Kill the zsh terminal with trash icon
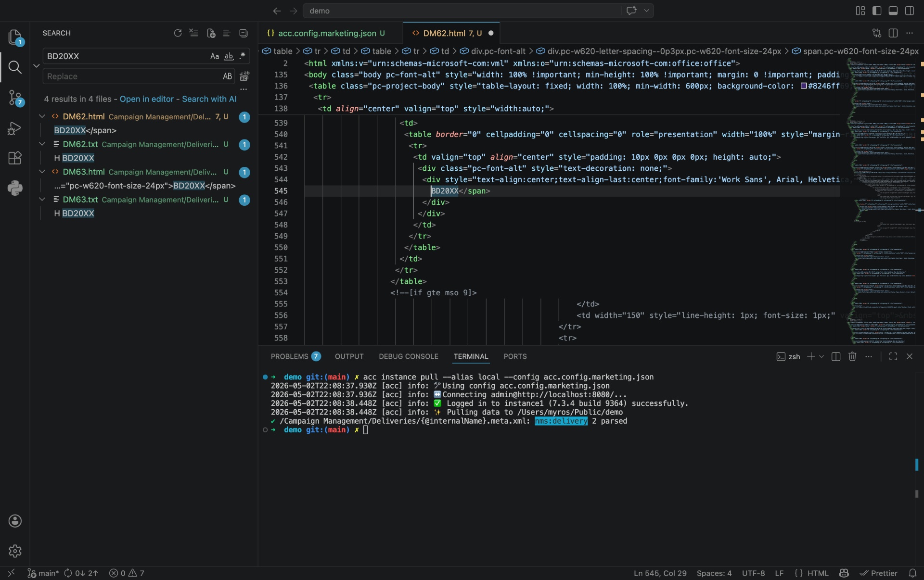This screenshot has width=924, height=580. click(x=852, y=356)
